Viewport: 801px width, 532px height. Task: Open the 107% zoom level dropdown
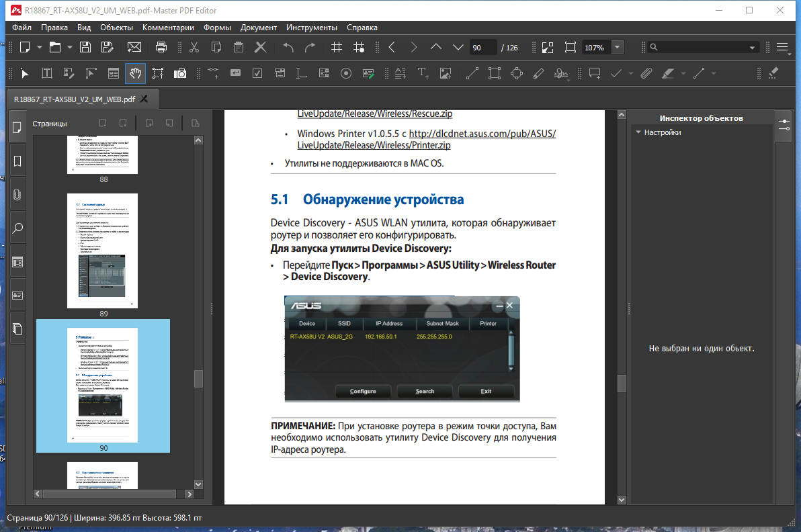(618, 48)
